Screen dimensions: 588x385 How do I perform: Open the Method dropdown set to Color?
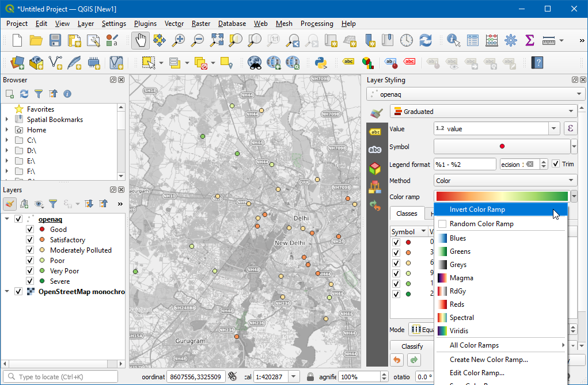point(505,181)
